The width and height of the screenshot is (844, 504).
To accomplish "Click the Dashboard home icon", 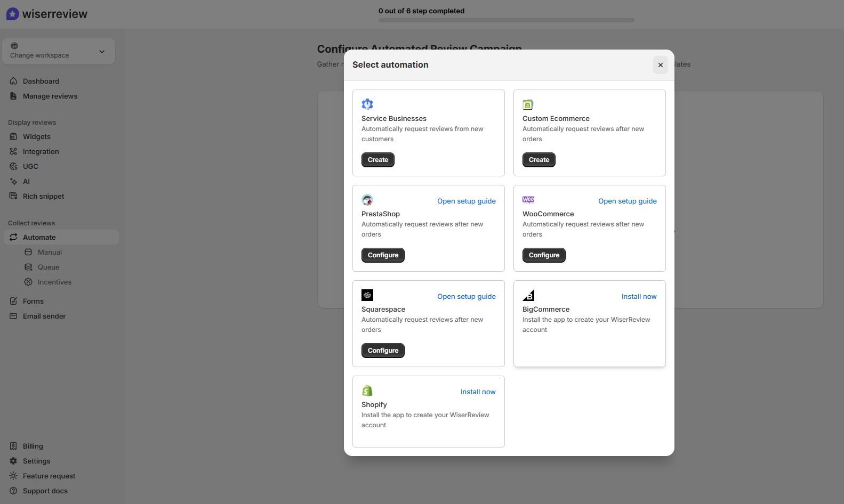I will (13, 81).
